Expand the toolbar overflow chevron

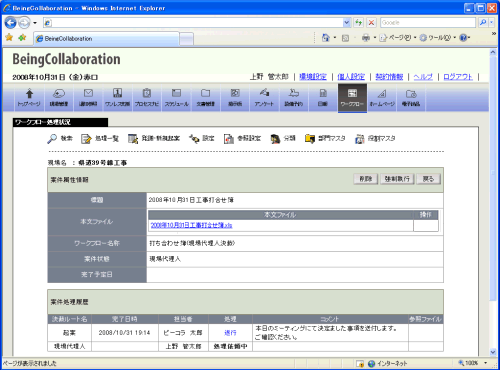coord(494,34)
